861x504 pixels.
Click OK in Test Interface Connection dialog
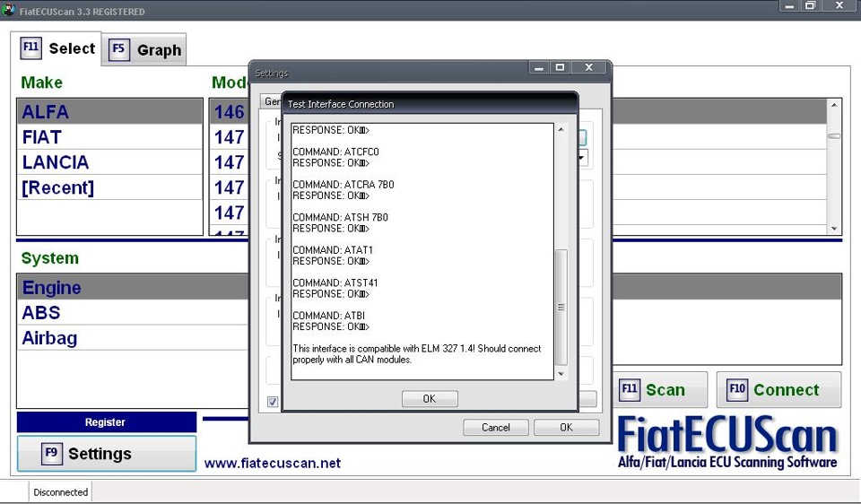tap(430, 398)
